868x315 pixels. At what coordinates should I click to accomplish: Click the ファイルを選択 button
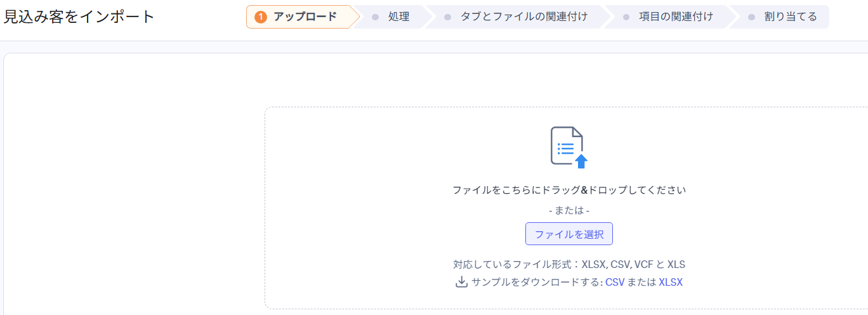(569, 234)
